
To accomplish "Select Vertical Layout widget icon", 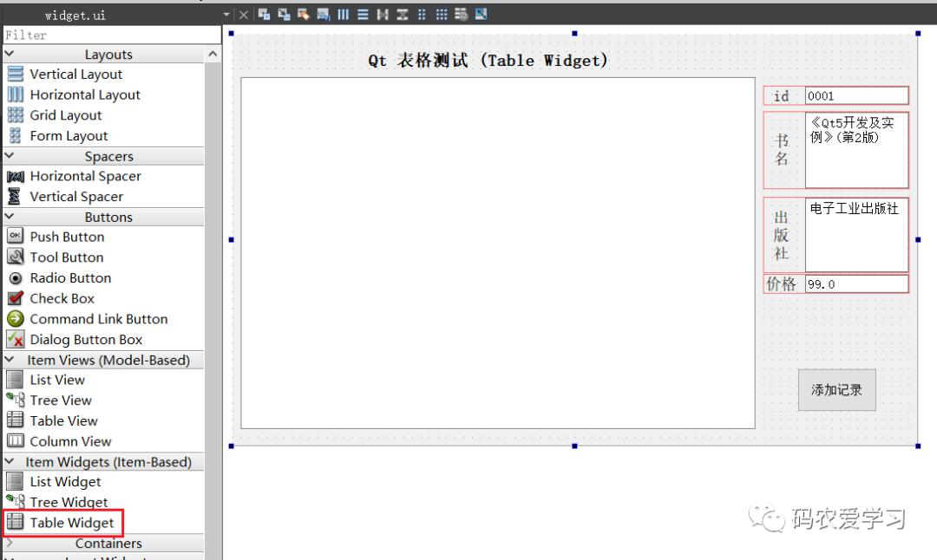I will coord(16,74).
